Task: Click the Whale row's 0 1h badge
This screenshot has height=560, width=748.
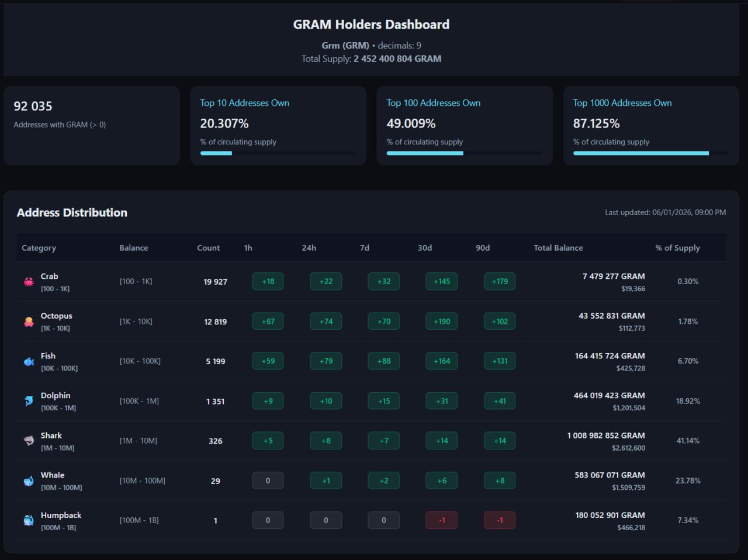Action: pos(268,481)
